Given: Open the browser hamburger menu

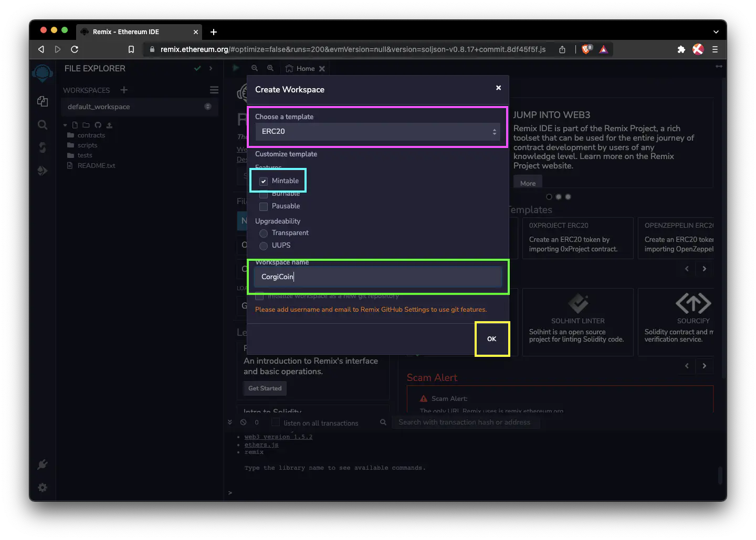Looking at the screenshot, I should 715,49.
